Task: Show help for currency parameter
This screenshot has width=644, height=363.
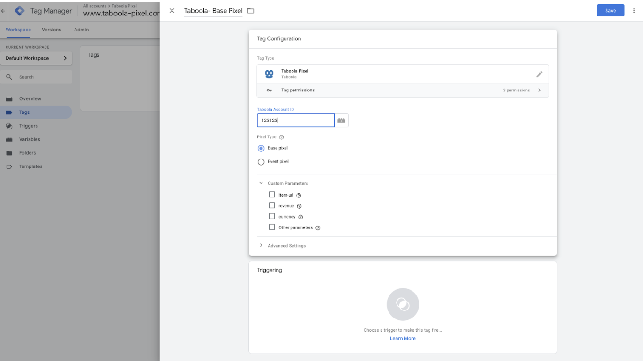Action: click(300, 217)
